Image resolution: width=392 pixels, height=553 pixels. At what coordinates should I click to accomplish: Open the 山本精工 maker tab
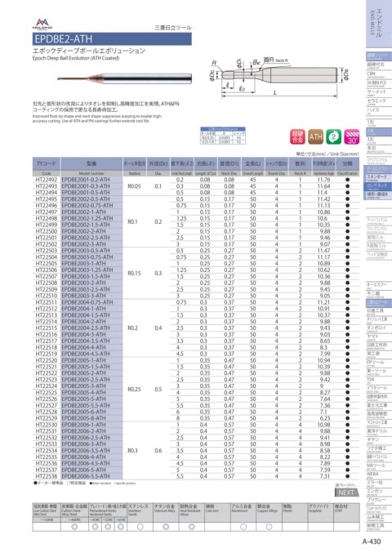click(379, 517)
